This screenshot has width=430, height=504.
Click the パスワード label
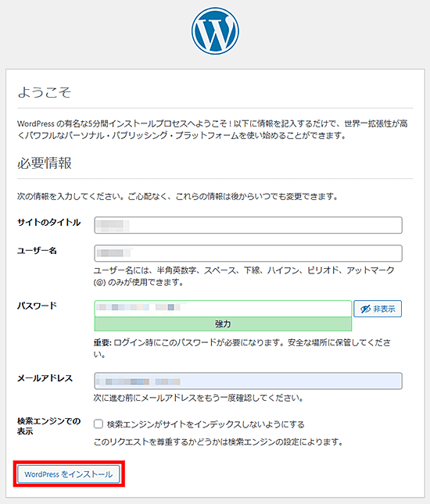(37, 306)
